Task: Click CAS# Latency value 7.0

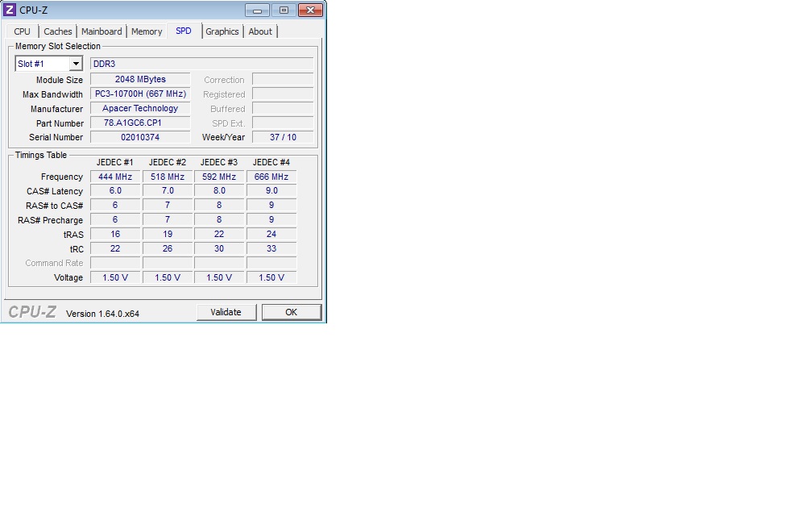Action: point(168,191)
